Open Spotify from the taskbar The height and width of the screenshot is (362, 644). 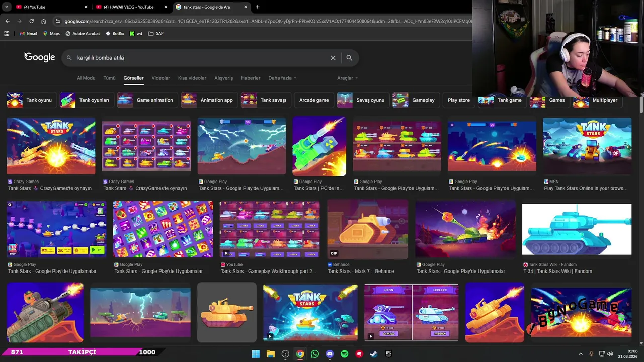point(345,354)
